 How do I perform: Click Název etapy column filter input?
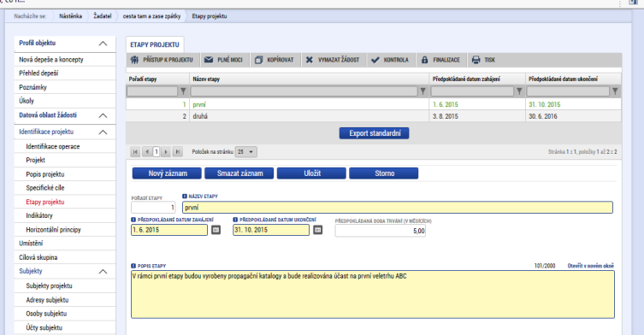tap(304, 91)
